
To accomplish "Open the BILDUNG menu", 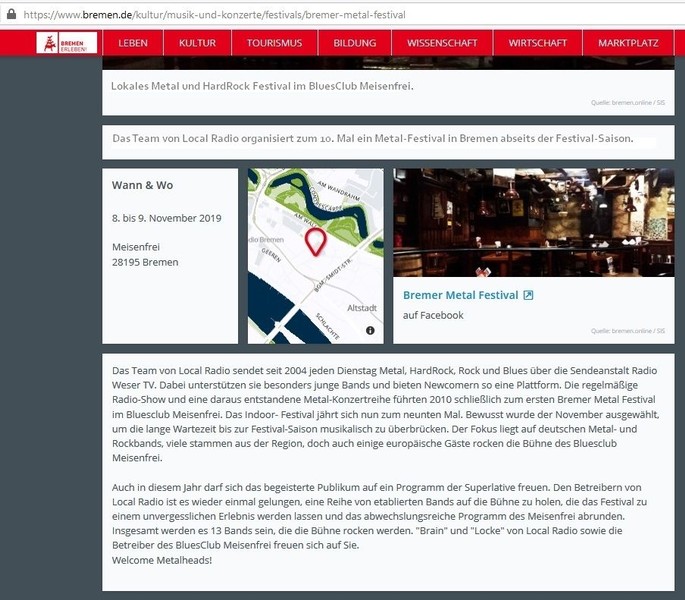I will [x=354, y=43].
